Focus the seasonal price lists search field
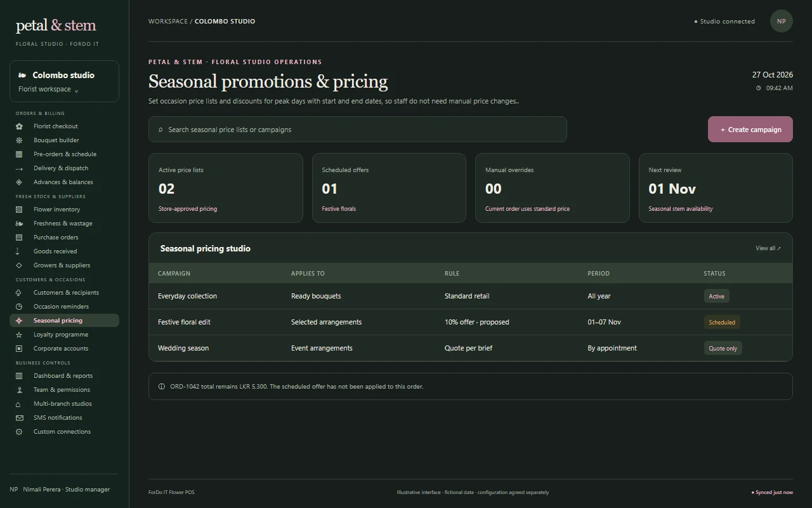 pyautogui.click(x=358, y=130)
